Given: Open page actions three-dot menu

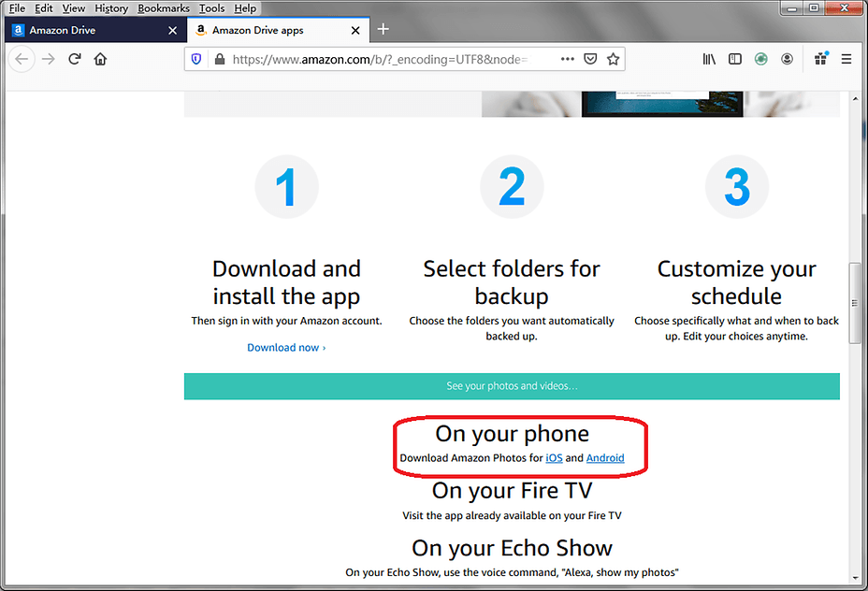Looking at the screenshot, I should click(568, 59).
